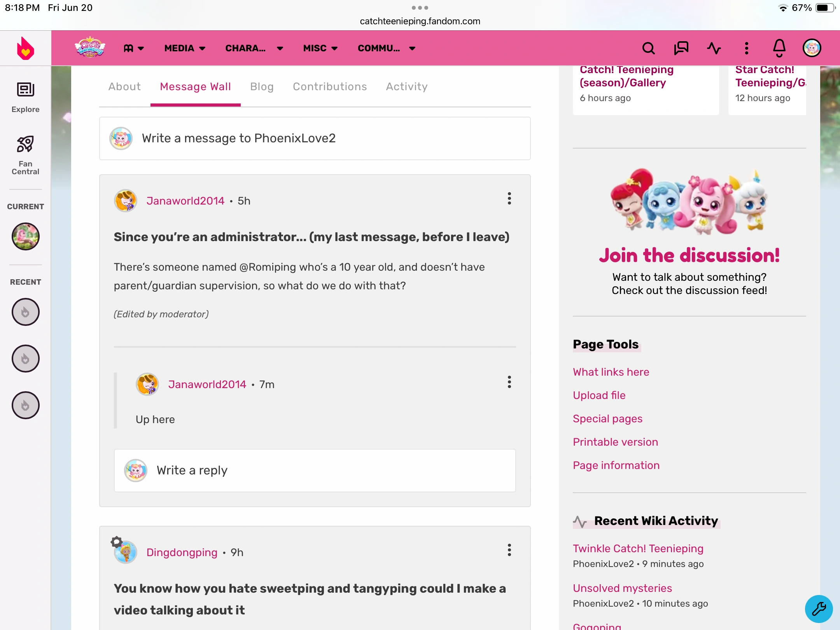Screen dimensions: 840x630
Task: Open options menu on Janaworld2014's 5h post
Action: (509, 199)
